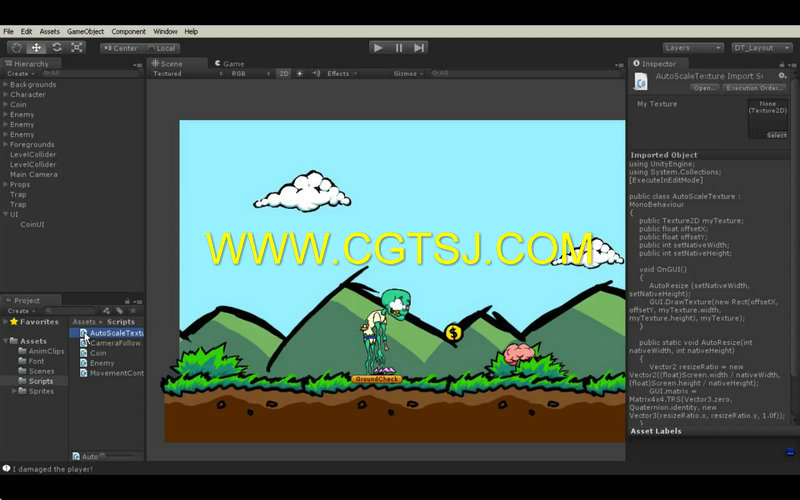Toggle pivot mode Center button
Viewport: 800px width, 500px height.
point(120,48)
